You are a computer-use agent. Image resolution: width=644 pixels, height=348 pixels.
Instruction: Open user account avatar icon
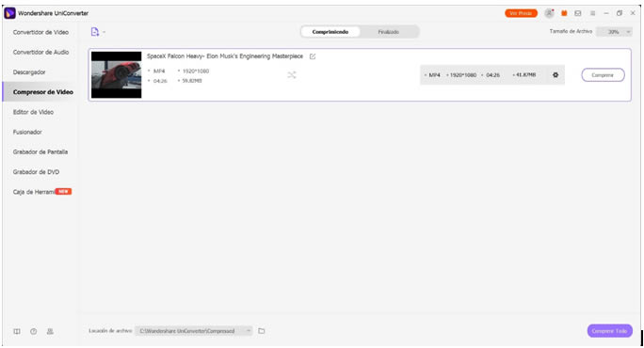549,13
